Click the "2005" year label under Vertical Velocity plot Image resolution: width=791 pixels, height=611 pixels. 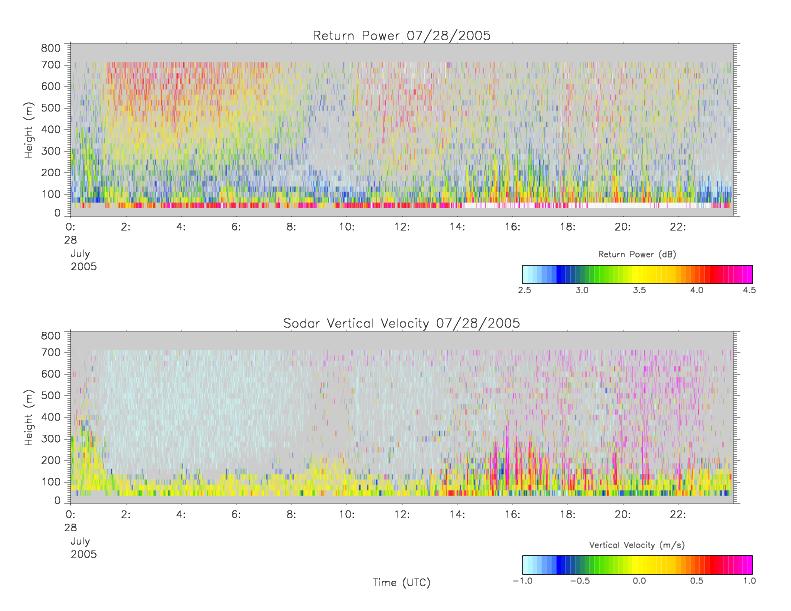[x=83, y=554]
